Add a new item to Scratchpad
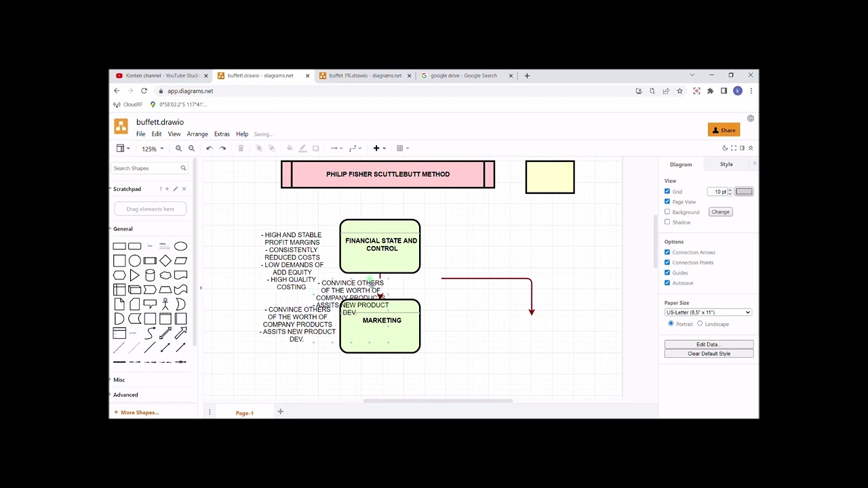 pyautogui.click(x=167, y=189)
